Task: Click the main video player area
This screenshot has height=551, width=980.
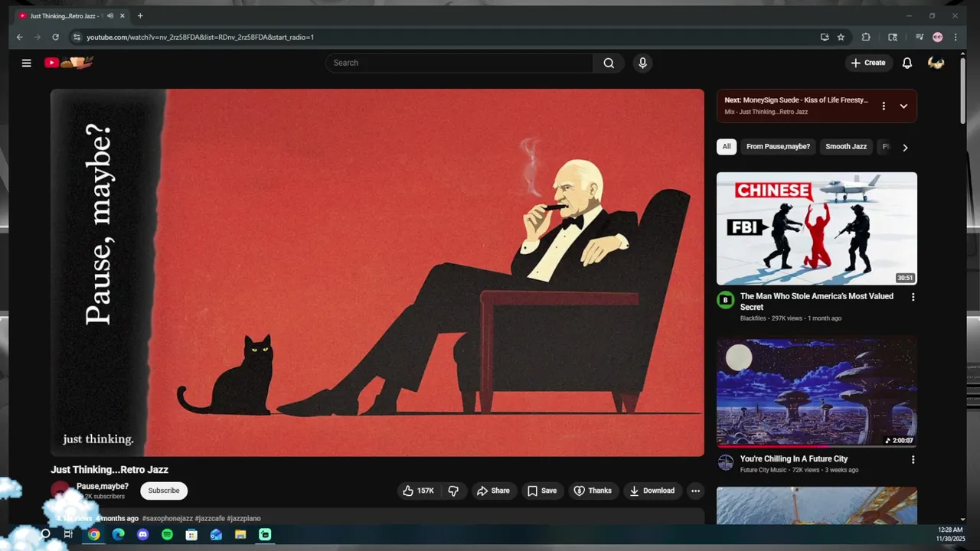Action: click(377, 272)
